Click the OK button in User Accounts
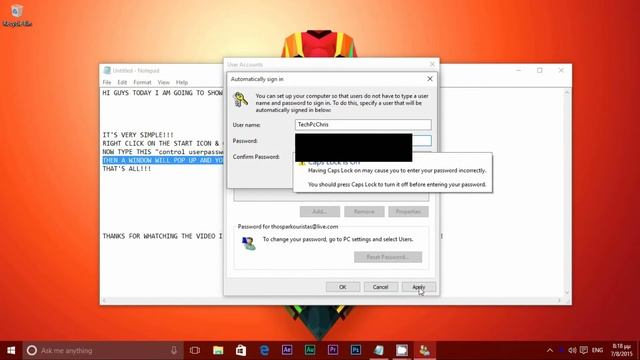 [x=342, y=287]
